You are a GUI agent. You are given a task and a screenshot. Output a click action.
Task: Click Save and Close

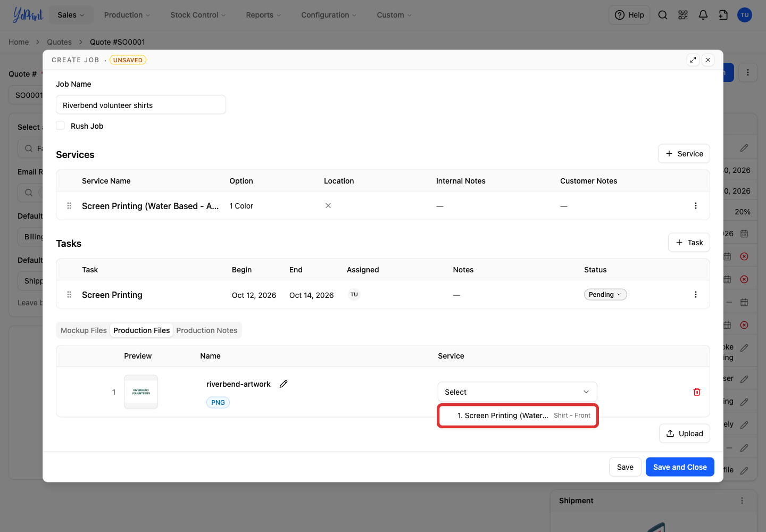click(680, 467)
